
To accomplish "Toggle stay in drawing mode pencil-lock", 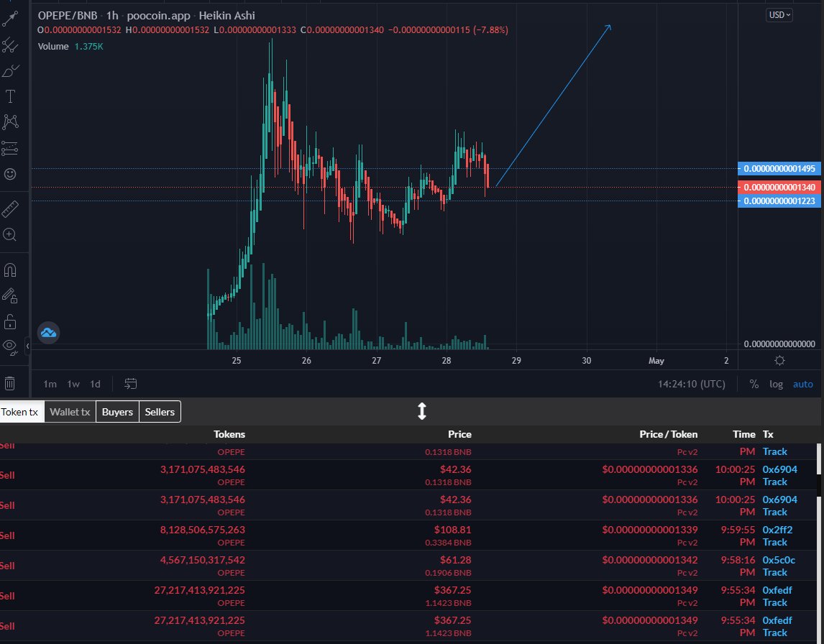I will 10,295.
